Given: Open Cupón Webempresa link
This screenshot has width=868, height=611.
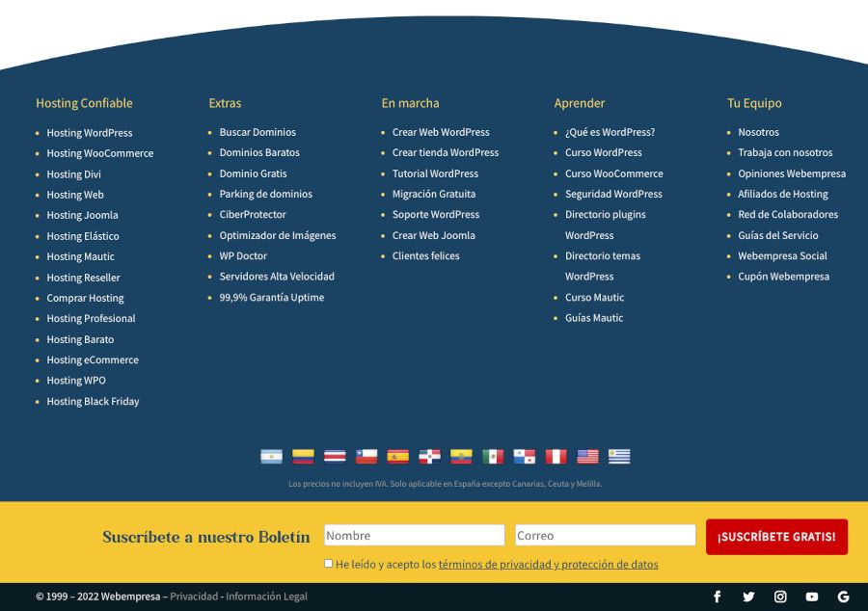Looking at the screenshot, I should tap(784, 277).
